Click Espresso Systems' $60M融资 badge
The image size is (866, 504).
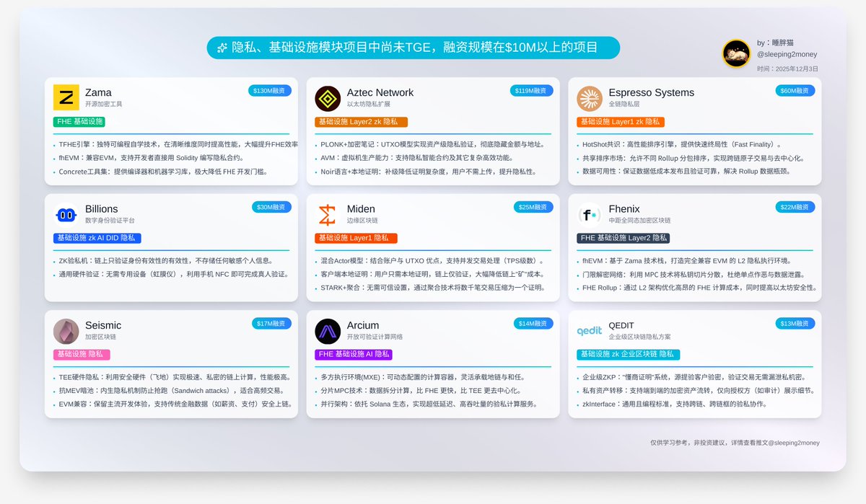point(795,91)
